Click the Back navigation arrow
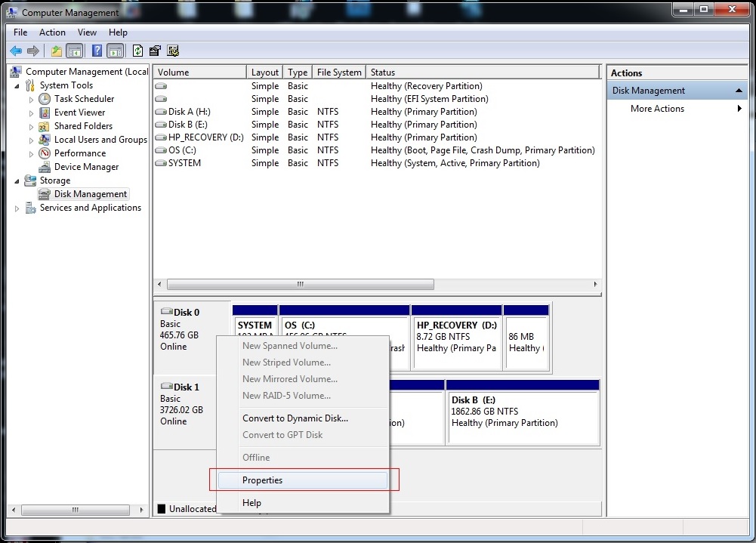 pyautogui.click(x=16, y=51)
